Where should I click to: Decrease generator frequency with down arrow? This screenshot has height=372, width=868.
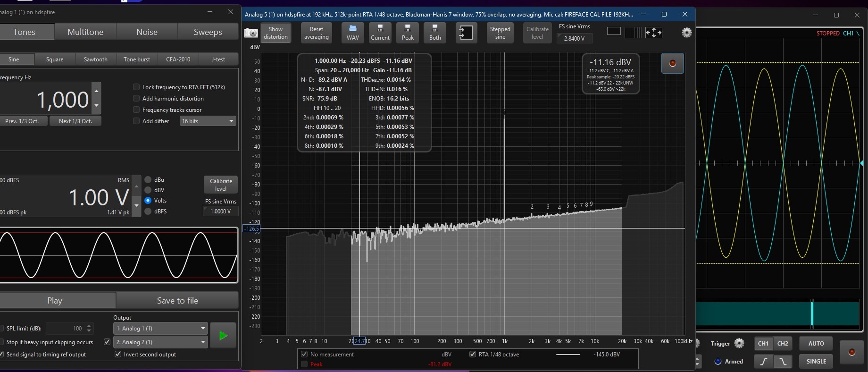[x=97, y=106]
